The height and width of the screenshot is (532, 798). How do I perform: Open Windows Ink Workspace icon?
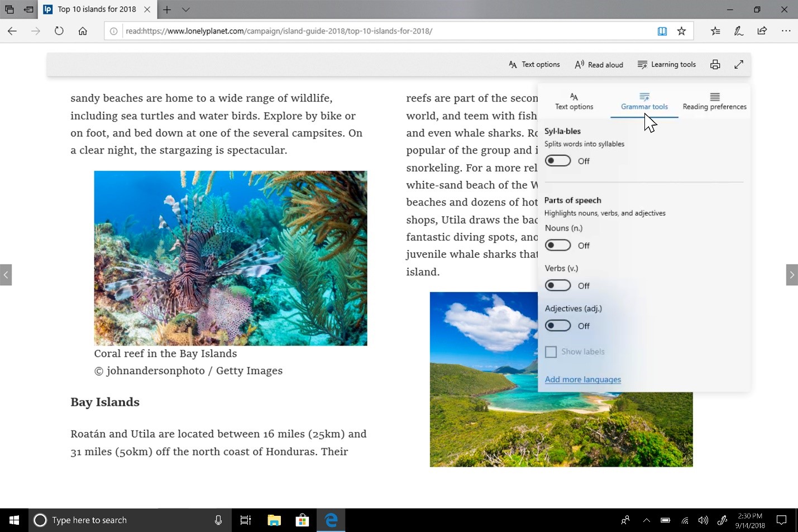coord(722,520)
